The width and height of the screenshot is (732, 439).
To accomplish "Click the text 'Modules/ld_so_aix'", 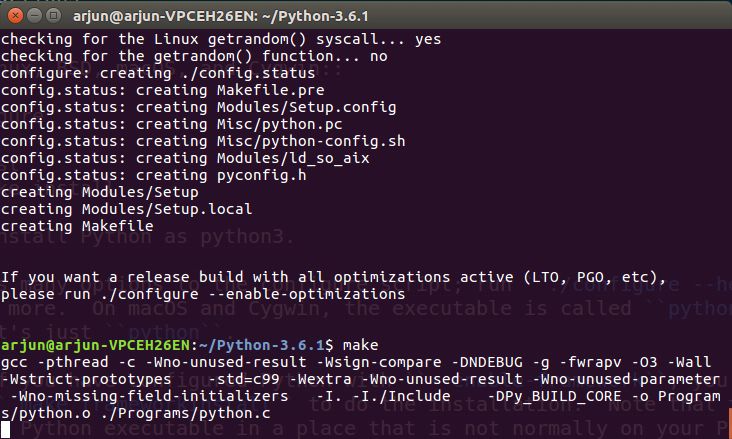I will (293, 158).
